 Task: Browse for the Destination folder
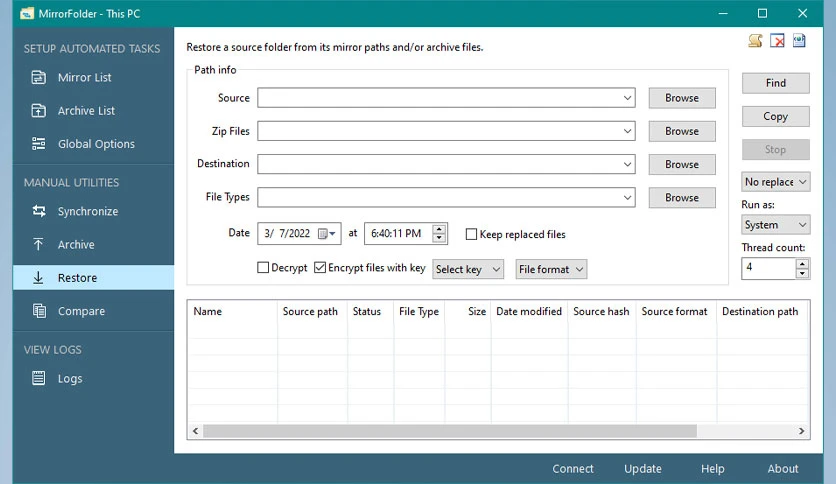pos(682,164)
